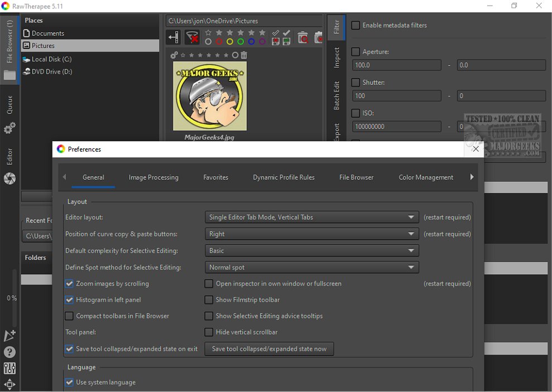This screenshot has height=392, width=552.
Task: Check Enable metadata filters
Action: pyautogui.click(x=356, y=26)
